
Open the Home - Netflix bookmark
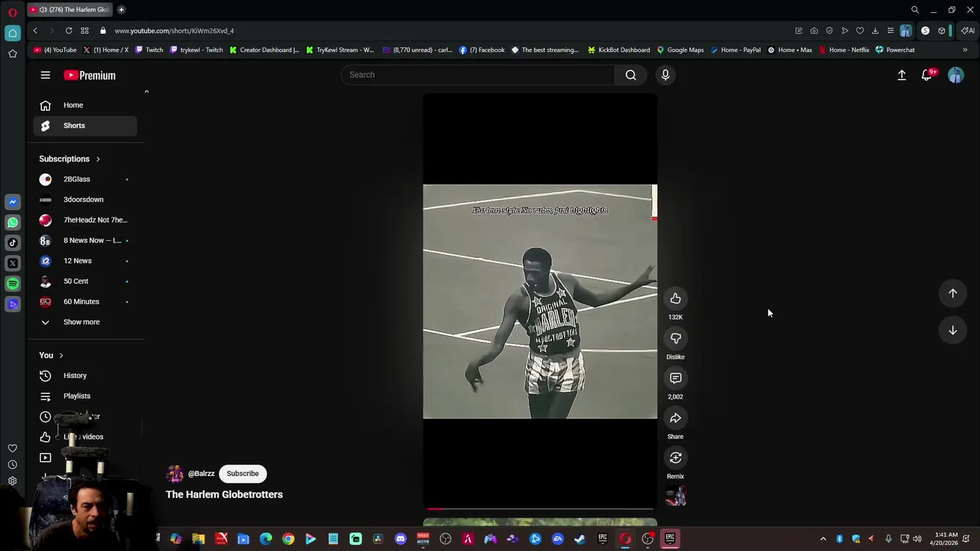[844, 50]
